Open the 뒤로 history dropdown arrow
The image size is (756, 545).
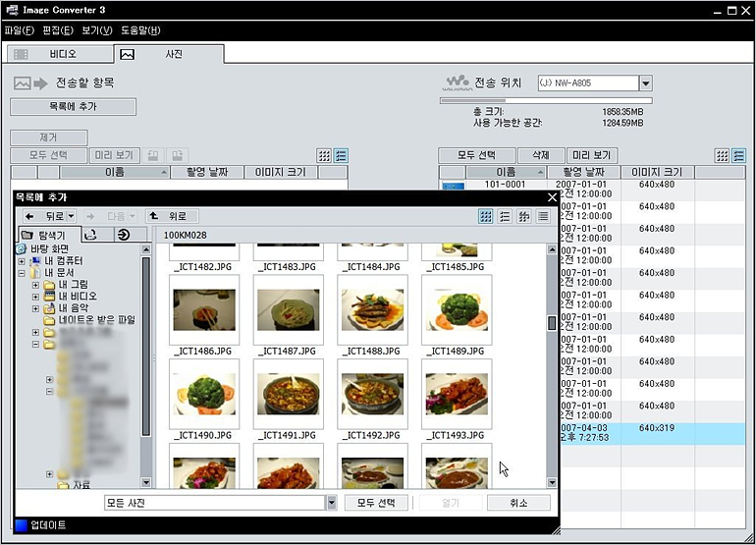click(71, 216)
